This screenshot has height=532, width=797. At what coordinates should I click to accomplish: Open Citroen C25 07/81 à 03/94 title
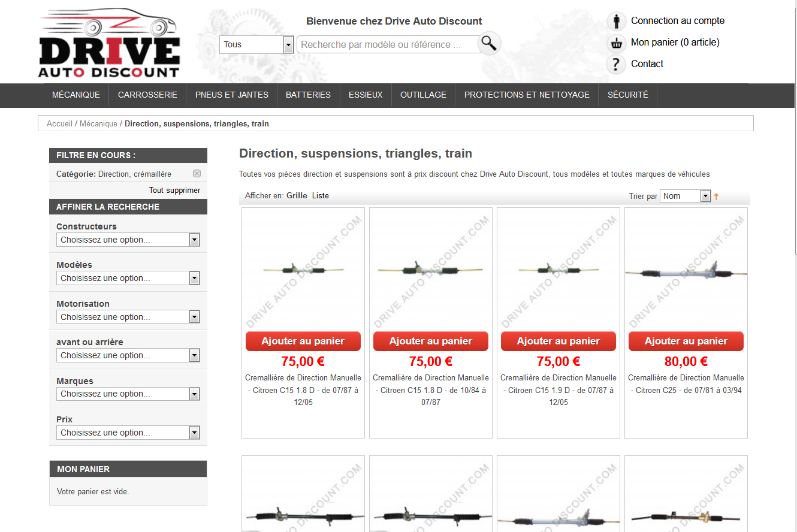(686, 384)
